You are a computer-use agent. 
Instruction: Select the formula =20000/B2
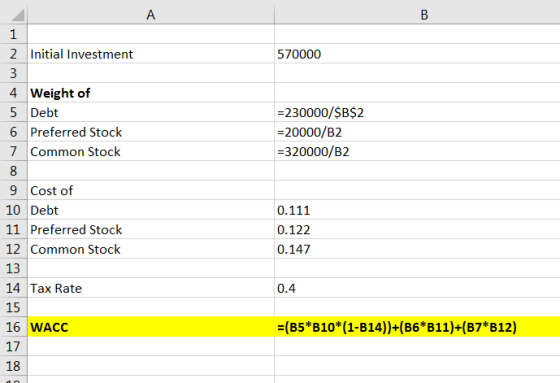coord(417,132)
